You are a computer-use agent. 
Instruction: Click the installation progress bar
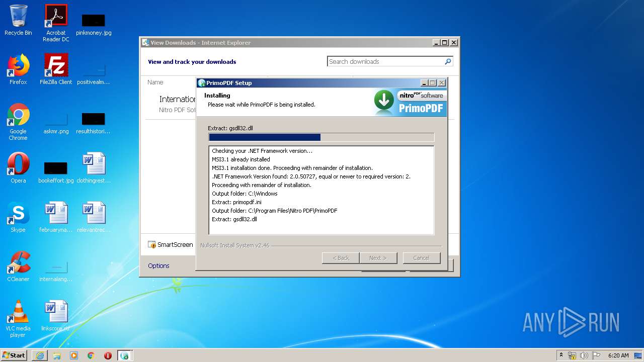[x=321, y=137]
